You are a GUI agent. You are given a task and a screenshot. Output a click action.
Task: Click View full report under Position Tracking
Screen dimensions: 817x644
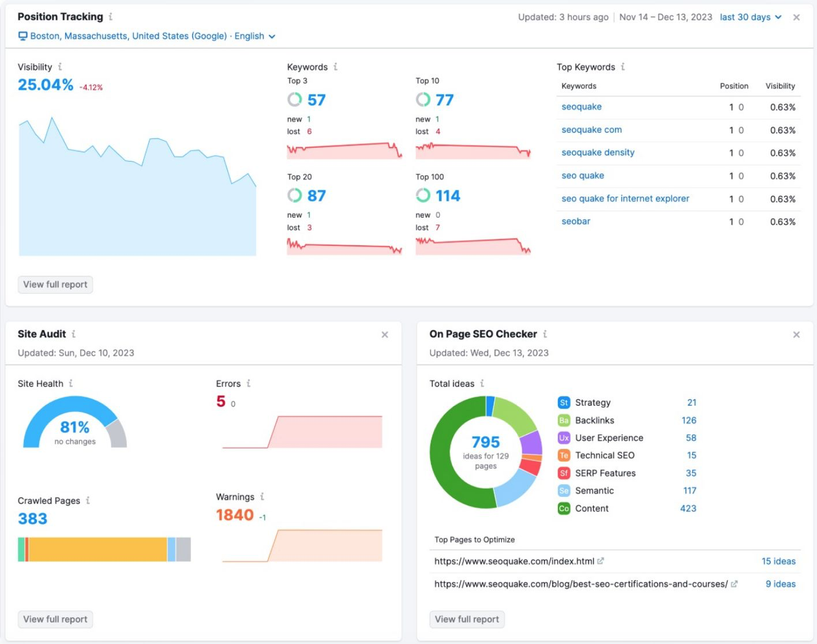(55, 284)
